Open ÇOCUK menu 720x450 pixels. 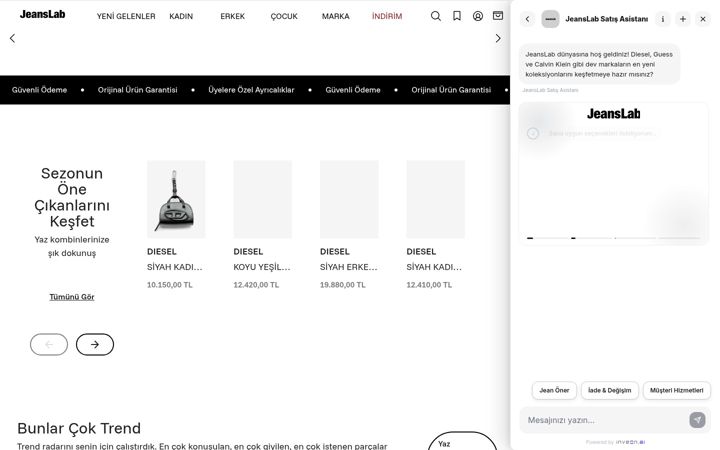(x=284, y=16)
